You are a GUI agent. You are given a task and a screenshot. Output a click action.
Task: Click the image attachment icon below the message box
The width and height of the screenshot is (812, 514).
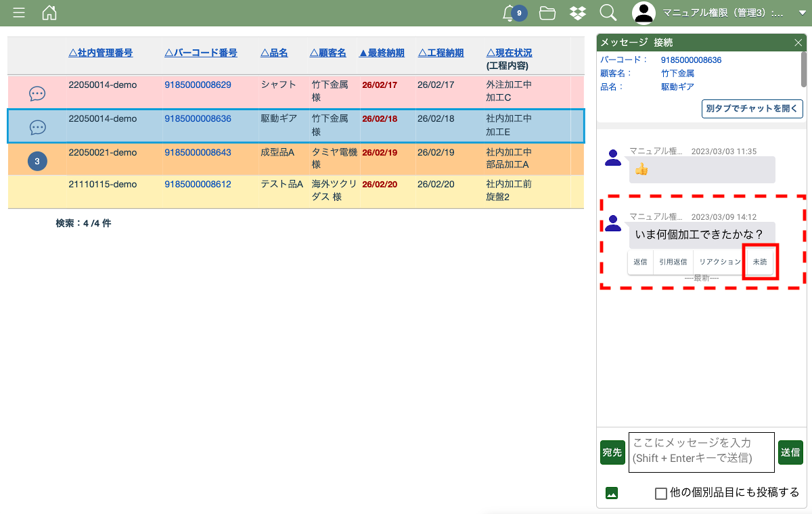coord(612,493)
